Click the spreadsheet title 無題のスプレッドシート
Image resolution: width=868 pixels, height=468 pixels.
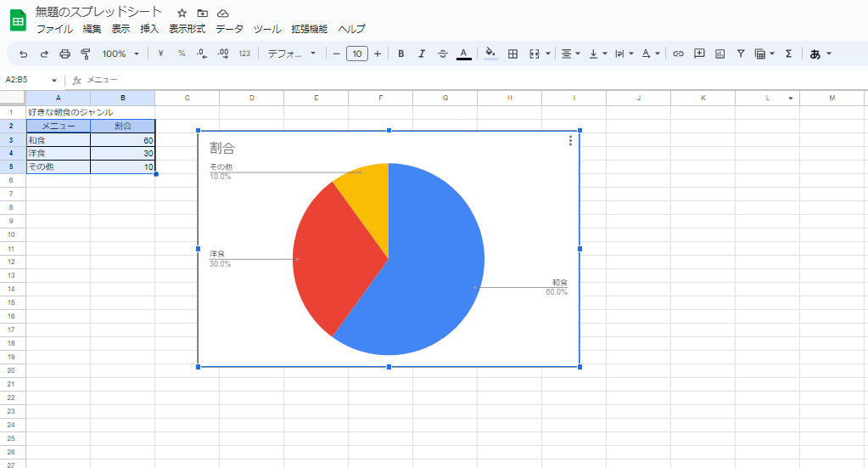98,12
